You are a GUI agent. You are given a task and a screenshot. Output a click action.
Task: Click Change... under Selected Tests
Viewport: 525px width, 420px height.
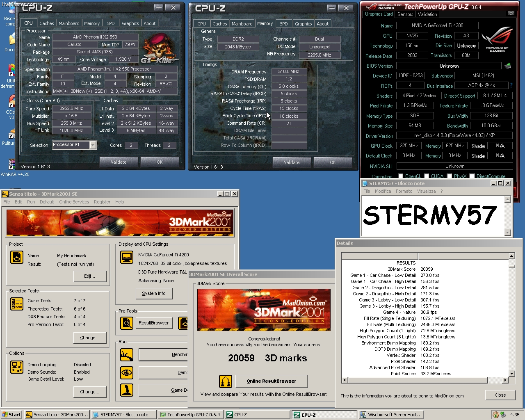(89, 338)
